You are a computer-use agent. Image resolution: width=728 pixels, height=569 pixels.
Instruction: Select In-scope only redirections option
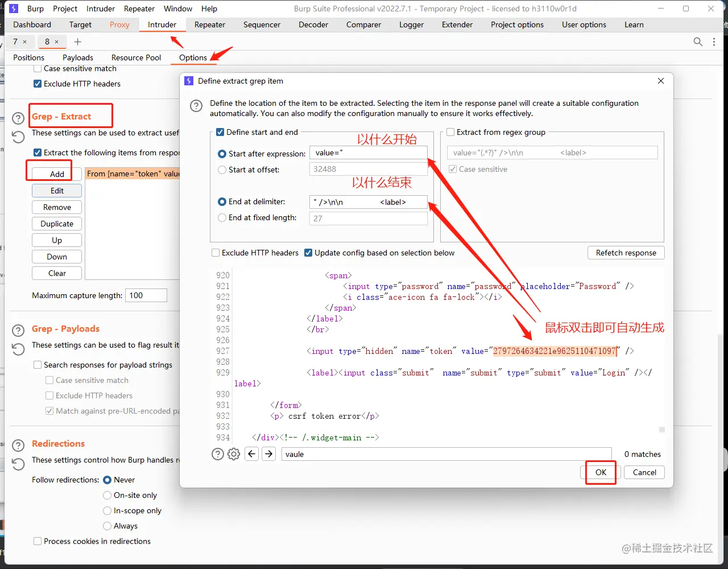[107, 510]
